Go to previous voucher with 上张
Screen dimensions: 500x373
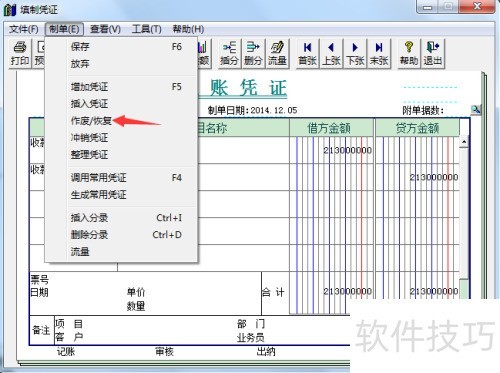(x=331, y=53)
